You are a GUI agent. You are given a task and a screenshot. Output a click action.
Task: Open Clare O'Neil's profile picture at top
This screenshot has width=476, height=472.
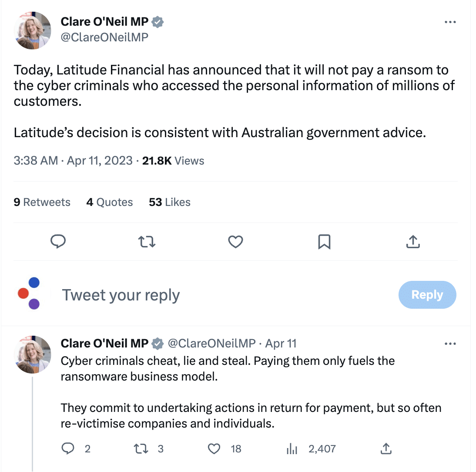coord(33,31)
